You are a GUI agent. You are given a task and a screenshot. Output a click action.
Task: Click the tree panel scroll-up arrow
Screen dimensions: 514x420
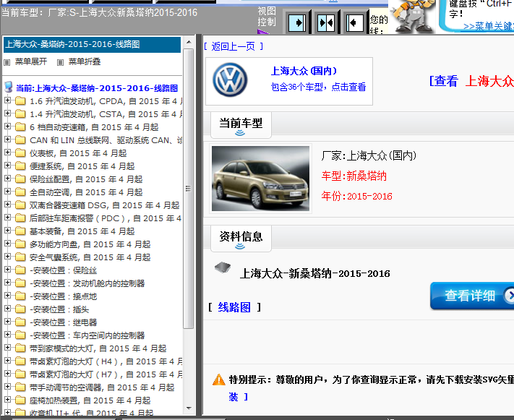click(189, 42)
